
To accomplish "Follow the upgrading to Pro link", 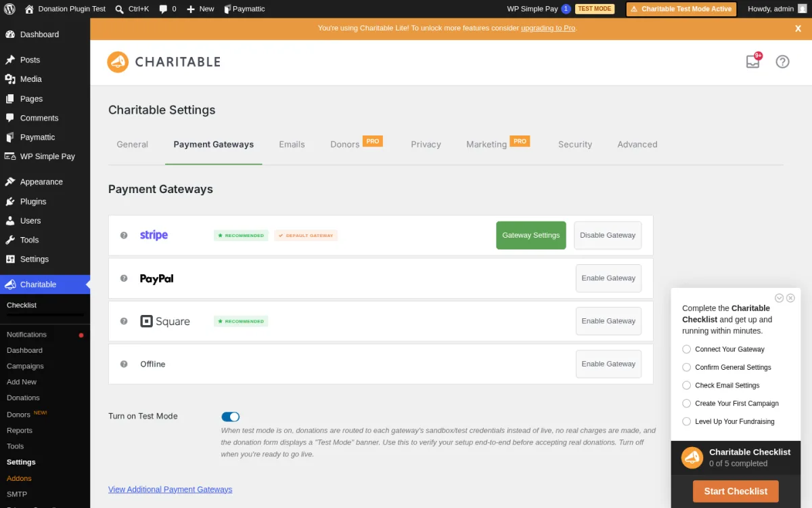I will (x=548, y=28).
